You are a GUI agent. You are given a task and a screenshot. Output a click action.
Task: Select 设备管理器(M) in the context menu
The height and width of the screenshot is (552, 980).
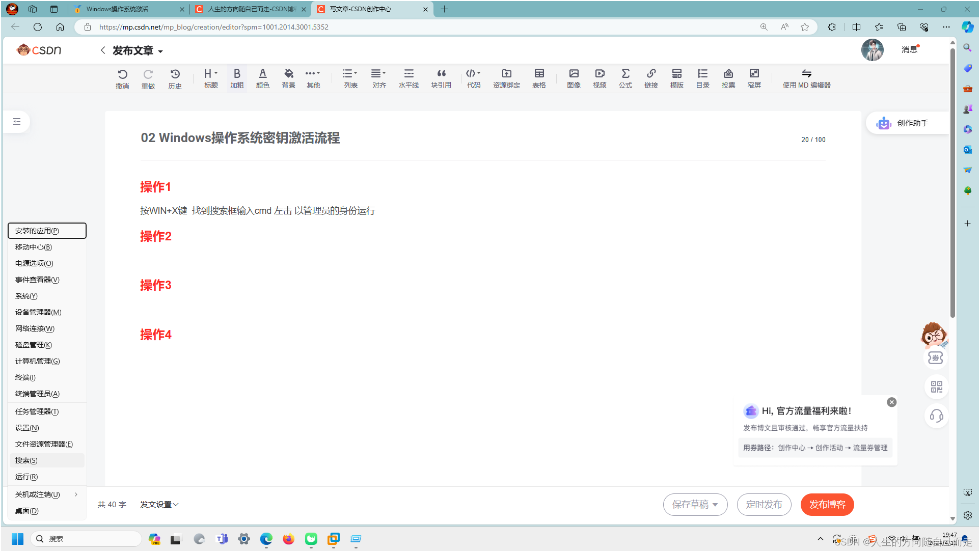[38, 312]
